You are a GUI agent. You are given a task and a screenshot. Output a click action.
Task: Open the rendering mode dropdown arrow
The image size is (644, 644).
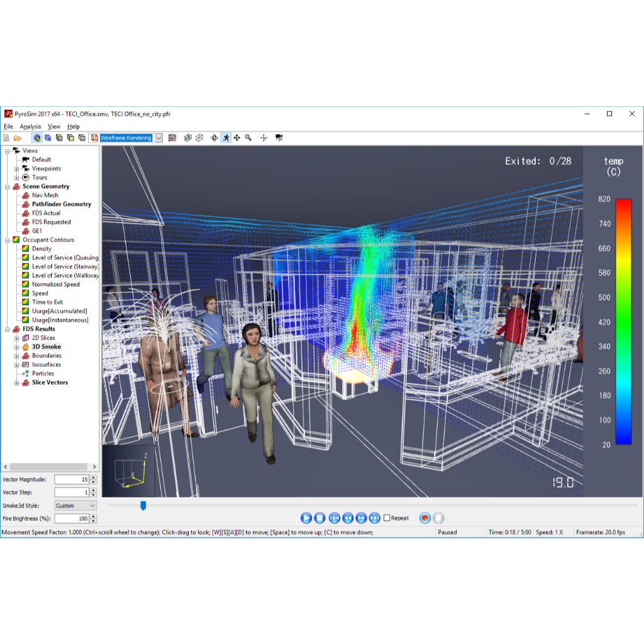(x=159, y=138)
